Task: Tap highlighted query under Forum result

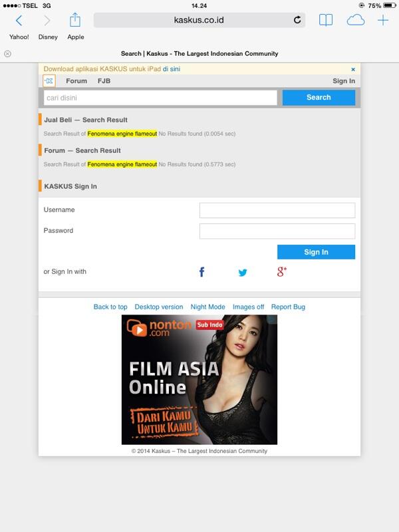Action: (122, 164)
